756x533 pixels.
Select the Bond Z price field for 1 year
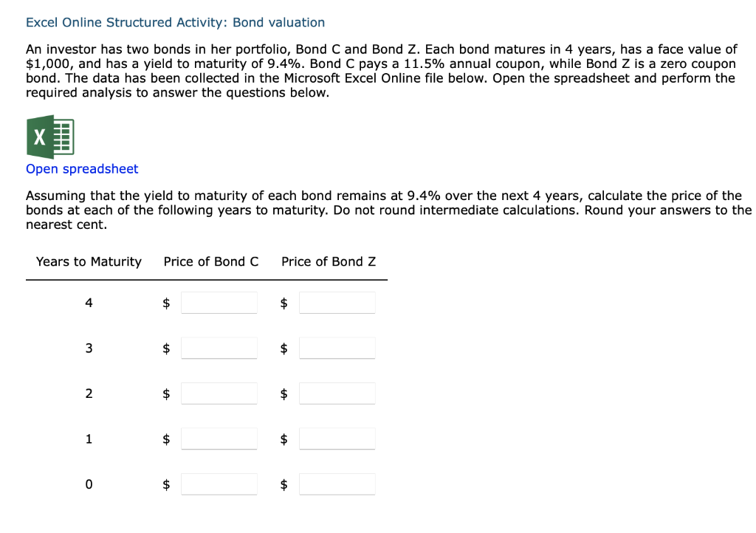click(x=337, y=439)
